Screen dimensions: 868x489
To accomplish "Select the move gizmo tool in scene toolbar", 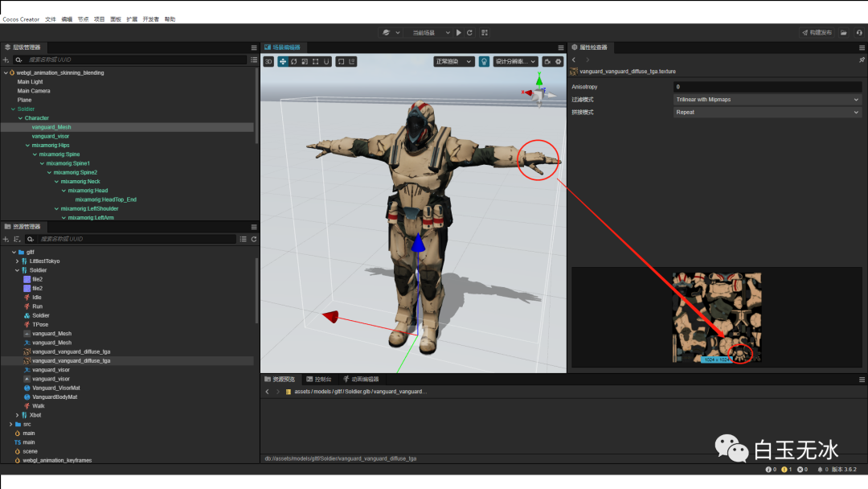I will click(x=283, y=61).
